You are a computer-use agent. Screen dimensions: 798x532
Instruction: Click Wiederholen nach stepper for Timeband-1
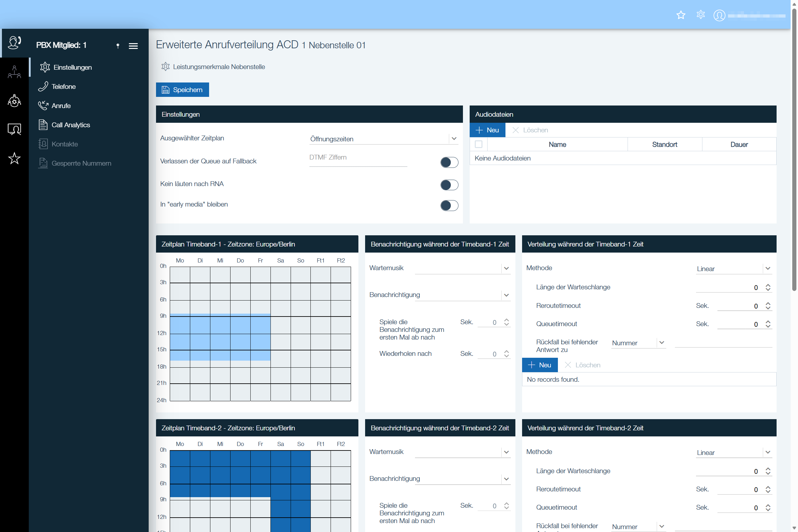(x=506, y=354)
